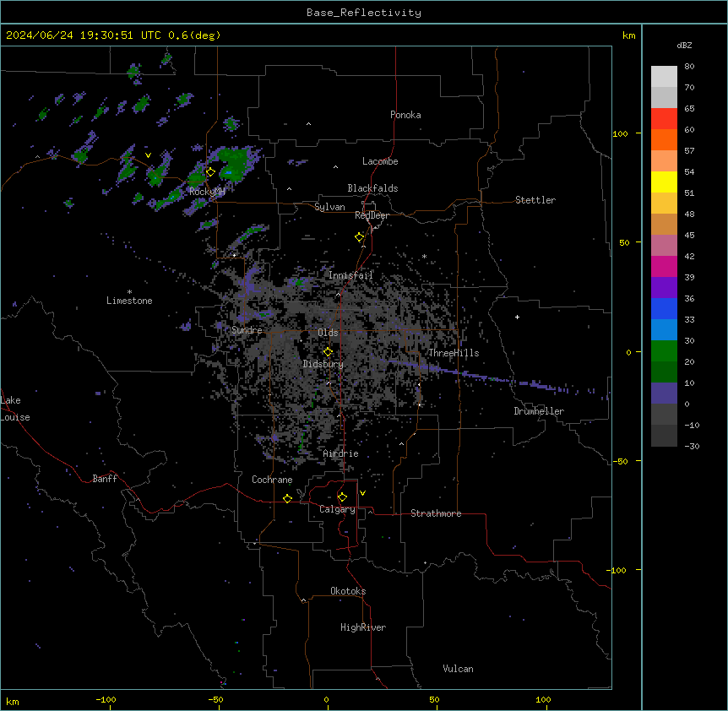Image resolution: width=728 pixels, height=711 pixels.
Task: Click the dBZ legend heading
Action: pyautogui.click(x=684, y=45)
